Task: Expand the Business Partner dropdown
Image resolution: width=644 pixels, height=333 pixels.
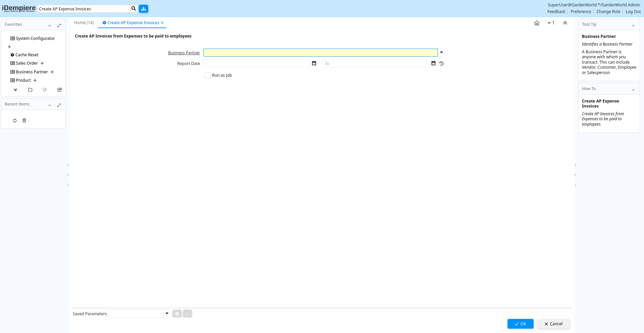Action: (442, 53)
